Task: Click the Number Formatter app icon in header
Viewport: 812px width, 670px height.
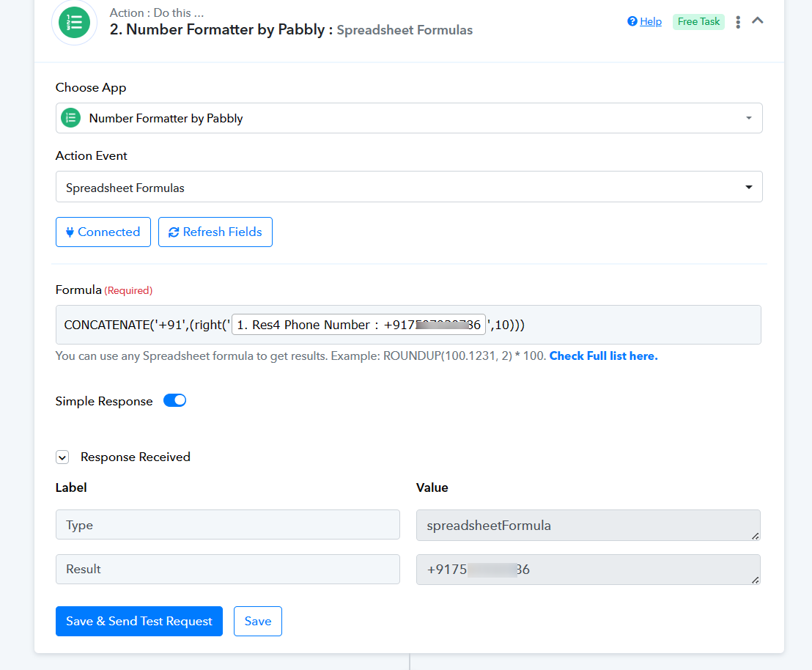Action: (74, 22)
